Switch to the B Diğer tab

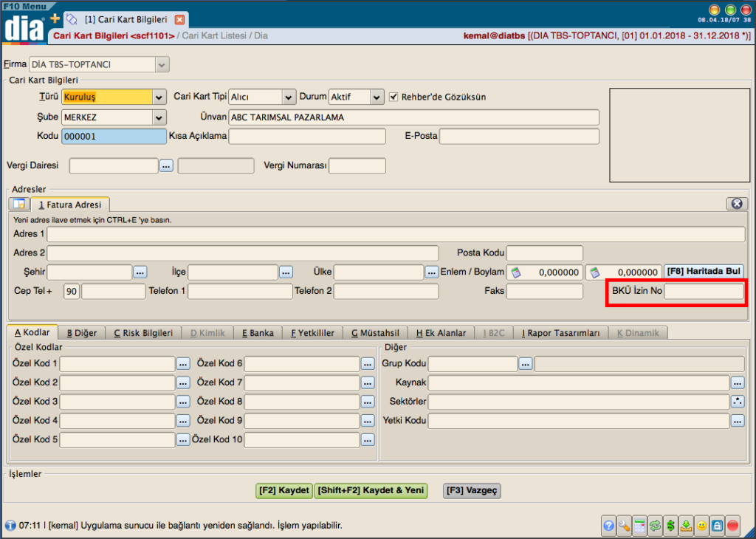coord(81,333)
